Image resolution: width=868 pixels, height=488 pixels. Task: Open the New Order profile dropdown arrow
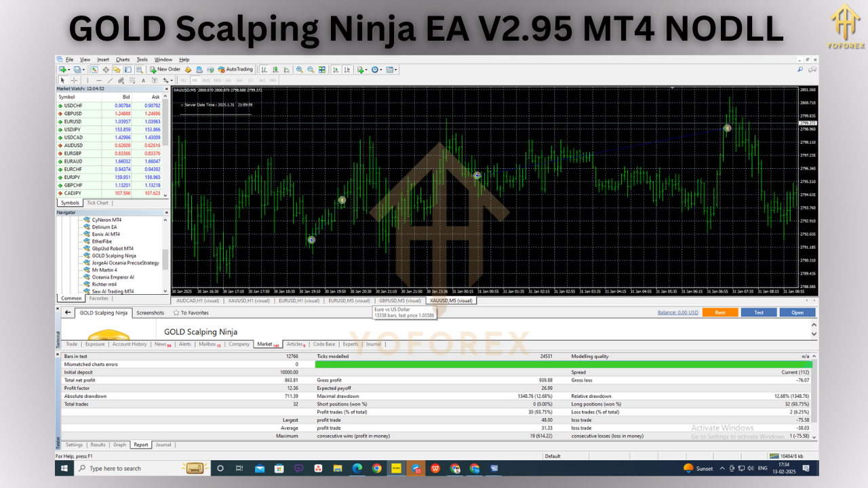83,69
